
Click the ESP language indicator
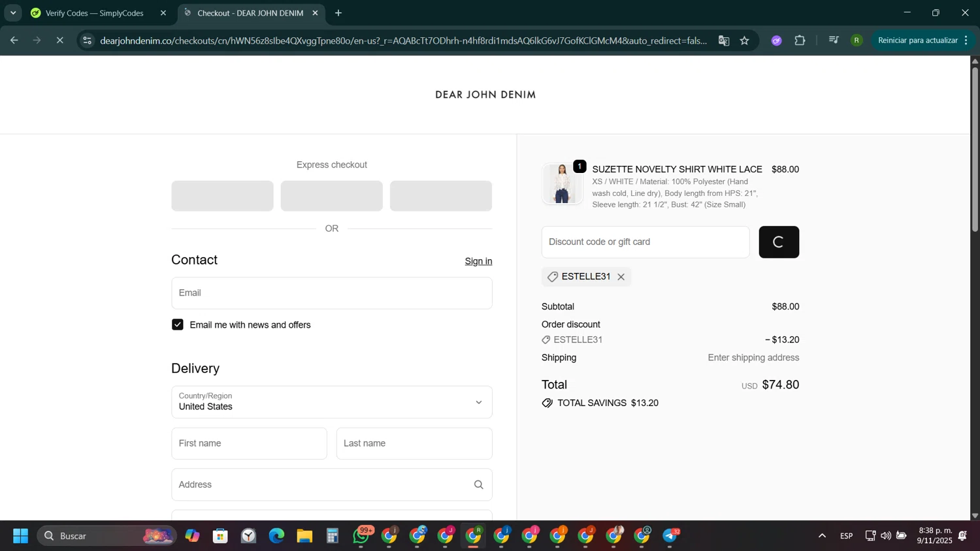click(847, 536)
